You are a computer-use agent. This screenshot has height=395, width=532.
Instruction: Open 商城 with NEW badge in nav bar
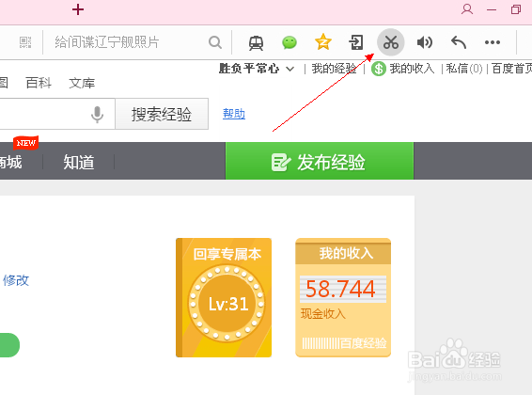click(11, 162)
